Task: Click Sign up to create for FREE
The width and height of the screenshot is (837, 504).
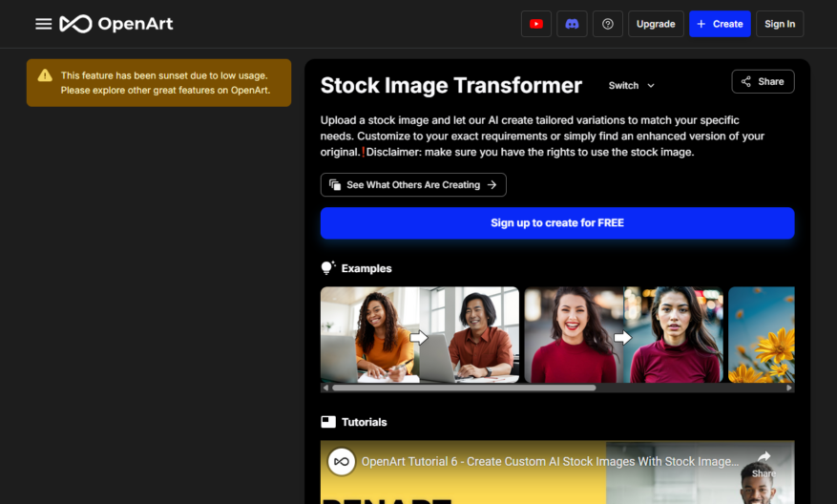Action: click(557, 223)
